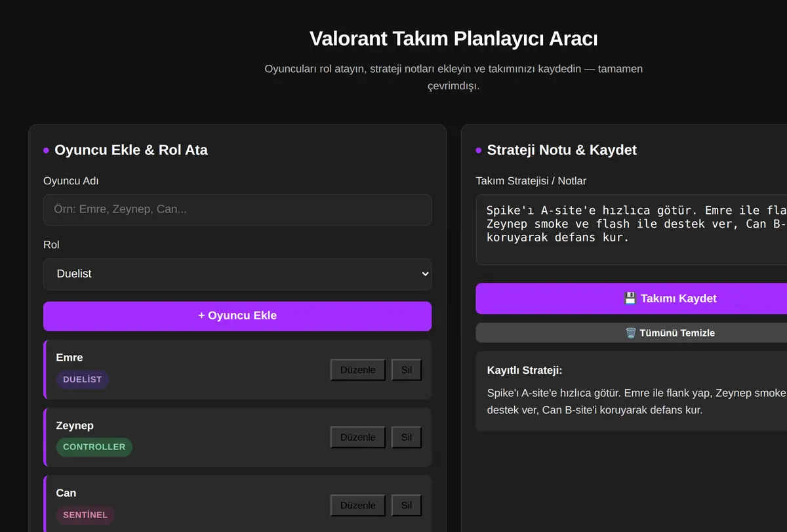Click the DUELİST role badge on Emre

click(83, 379)
